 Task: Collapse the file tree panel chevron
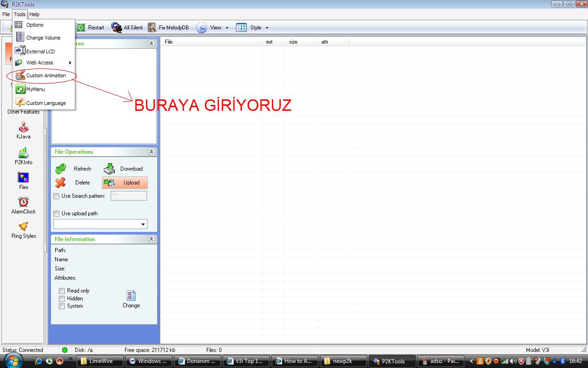[x=151, y=43]
